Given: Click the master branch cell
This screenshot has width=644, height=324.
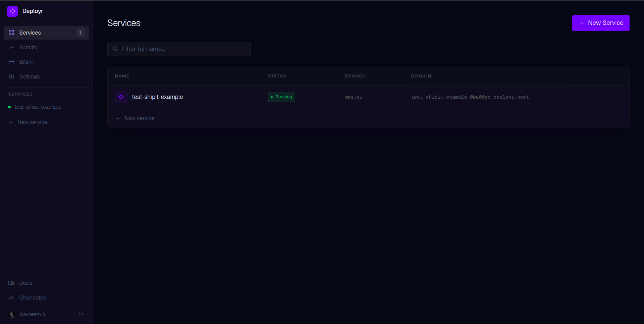Looking at the screenshot, I should tap(354, 97).
